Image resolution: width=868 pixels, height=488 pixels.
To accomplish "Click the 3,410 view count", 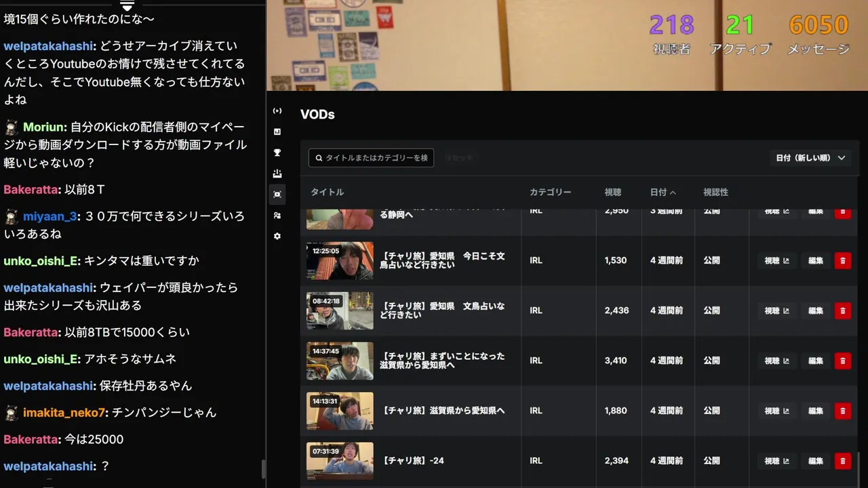I will [x=616, y=361].
